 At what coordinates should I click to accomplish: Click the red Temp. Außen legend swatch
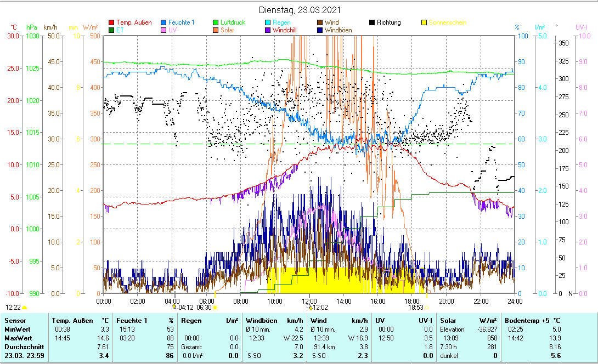coord(112,22)
